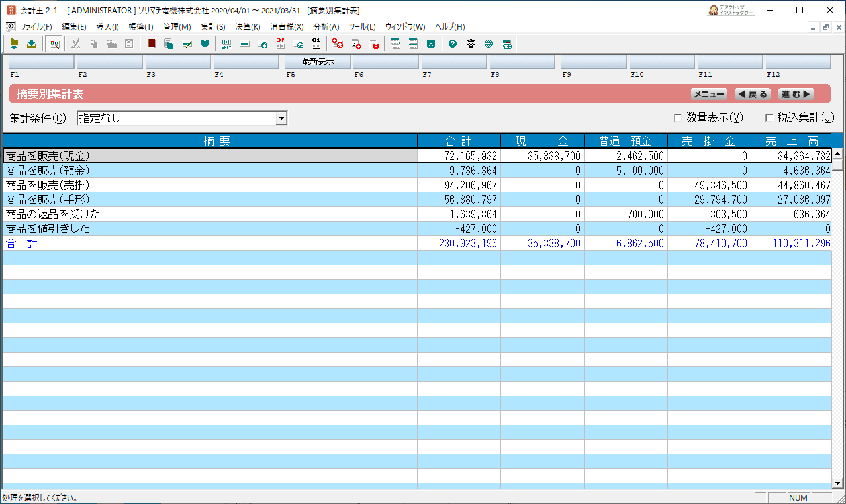Click the 1:1 EASY toolbar icon
This screenshot has height=504, width=846.
pos(226,44)
